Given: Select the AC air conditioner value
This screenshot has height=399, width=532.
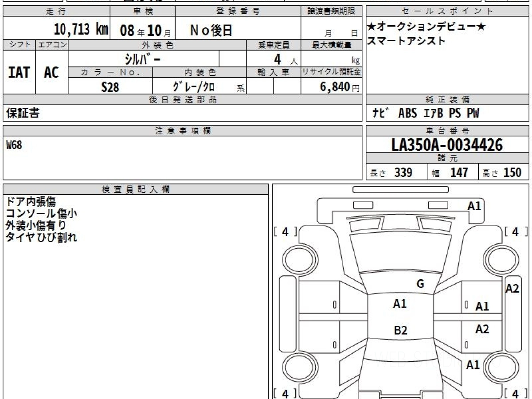Looking at the screenshot, I should pos(51,72).
